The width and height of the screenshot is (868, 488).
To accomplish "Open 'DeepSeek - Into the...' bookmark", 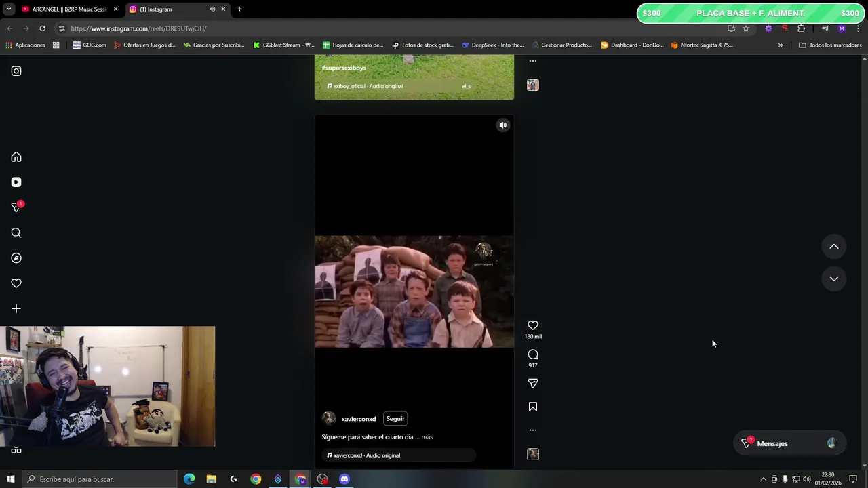I will click(492, 45).
